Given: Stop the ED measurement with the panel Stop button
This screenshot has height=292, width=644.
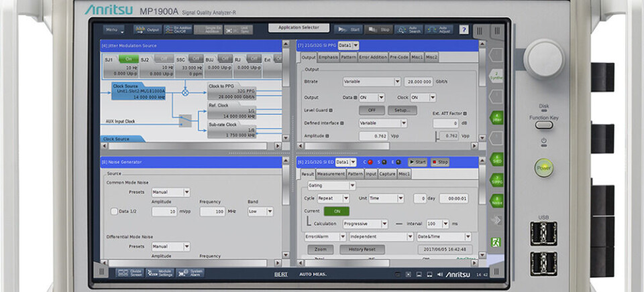Looking at the screenshot, I should pos(439,162).
